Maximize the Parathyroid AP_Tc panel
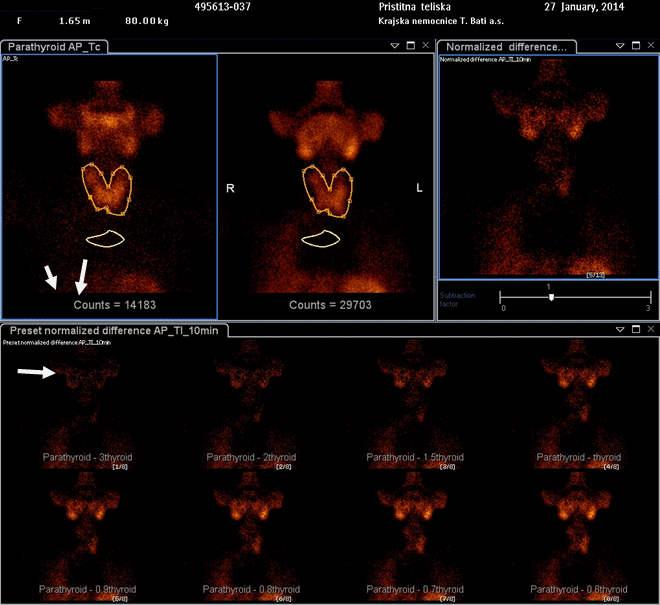Image resolution: width=660 pixels, height=605 pixels. click(410, 46)
